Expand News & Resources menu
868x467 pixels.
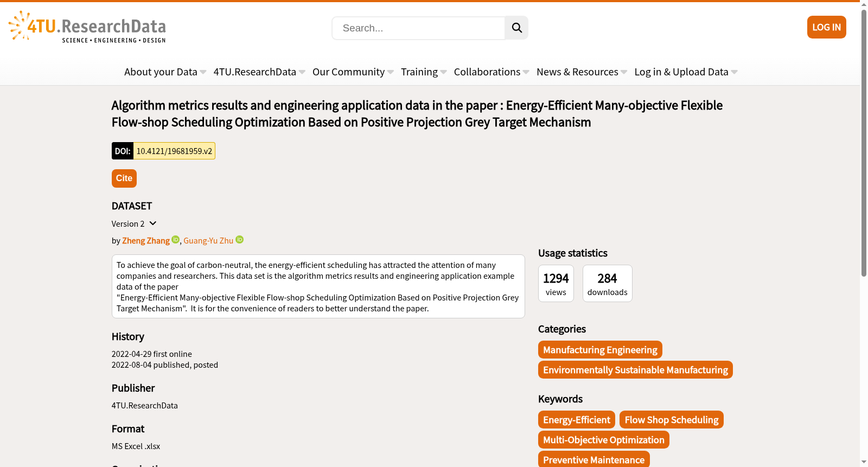point(582,72)
